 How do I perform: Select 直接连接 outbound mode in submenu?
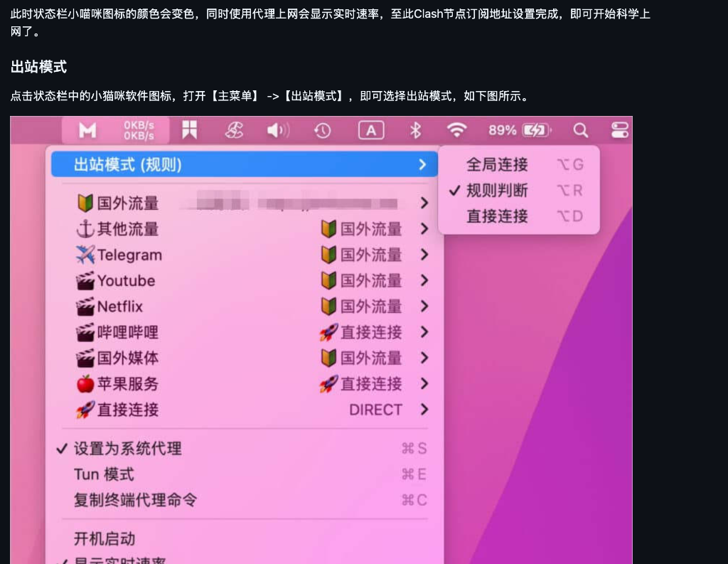pyautogui.click(x=519, y=216)
